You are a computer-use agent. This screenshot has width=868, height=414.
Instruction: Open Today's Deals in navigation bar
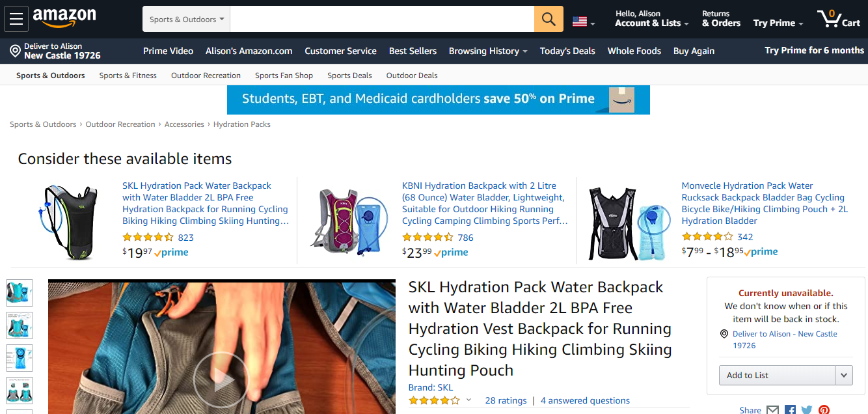point(567,51)
